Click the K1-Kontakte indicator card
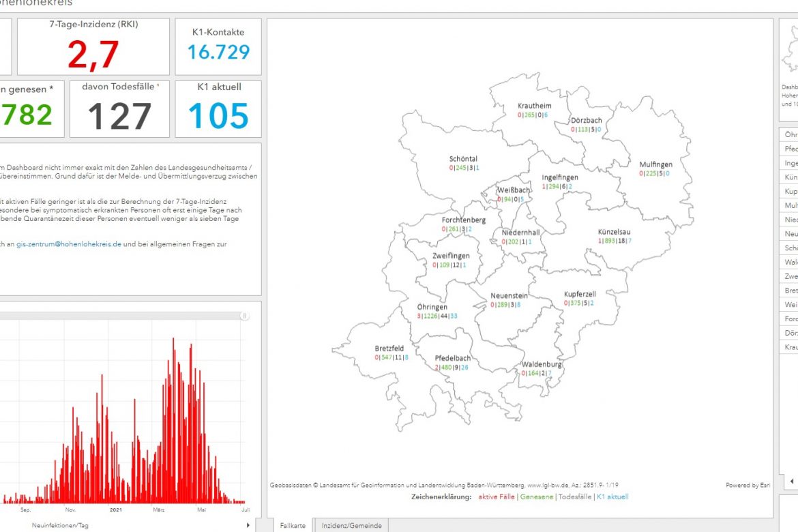This screenshot has width=798, height=532. click(218, 47)
